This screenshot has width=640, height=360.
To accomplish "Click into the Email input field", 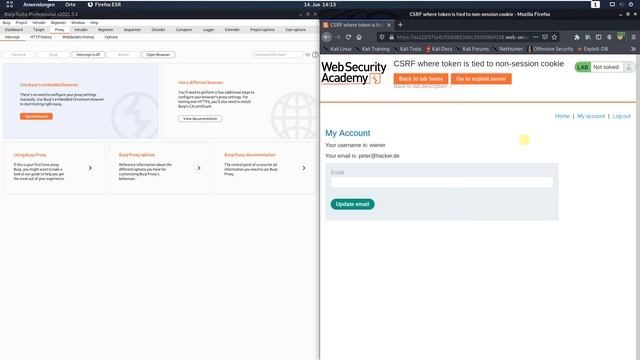I will coord(442,182).
